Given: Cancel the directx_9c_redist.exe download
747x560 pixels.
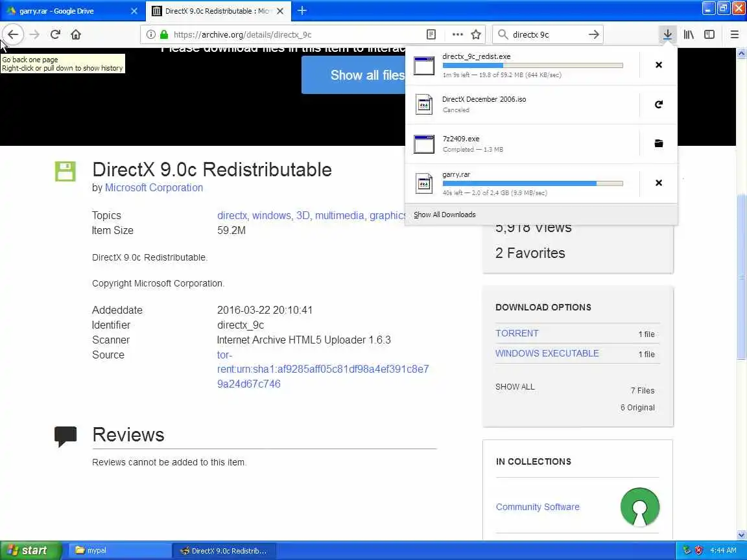Looking at the screenshot, I should click(x=658, y=65).
